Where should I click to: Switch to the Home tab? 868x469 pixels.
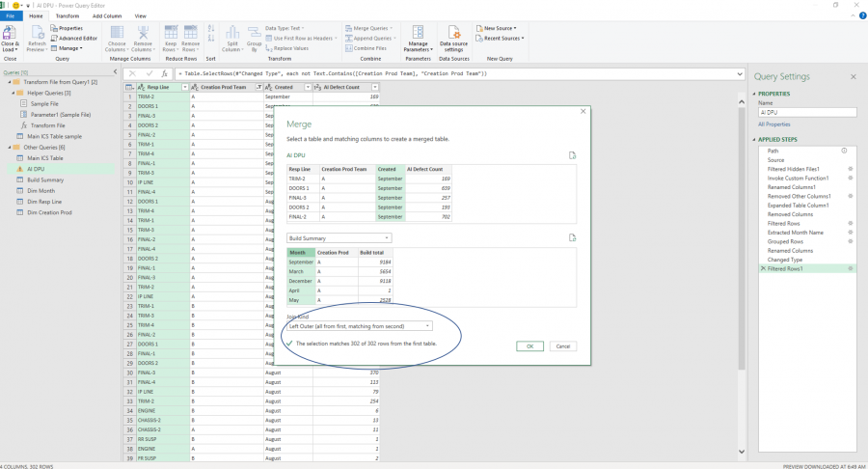pos(36,16)
